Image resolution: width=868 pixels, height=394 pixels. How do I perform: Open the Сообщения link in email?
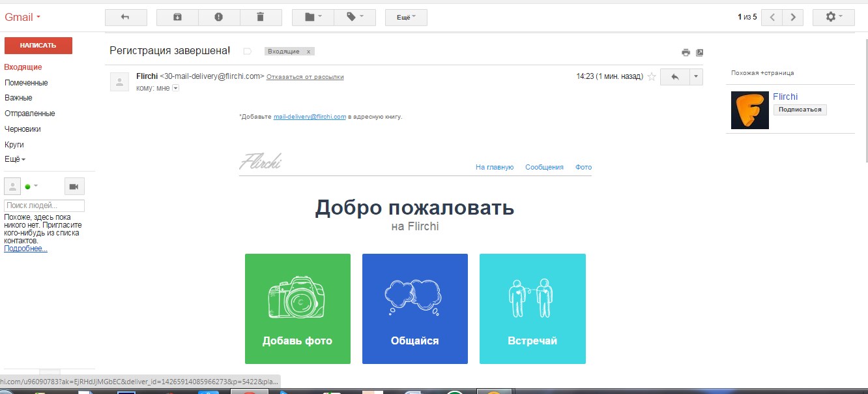click(x=544, y=167)
